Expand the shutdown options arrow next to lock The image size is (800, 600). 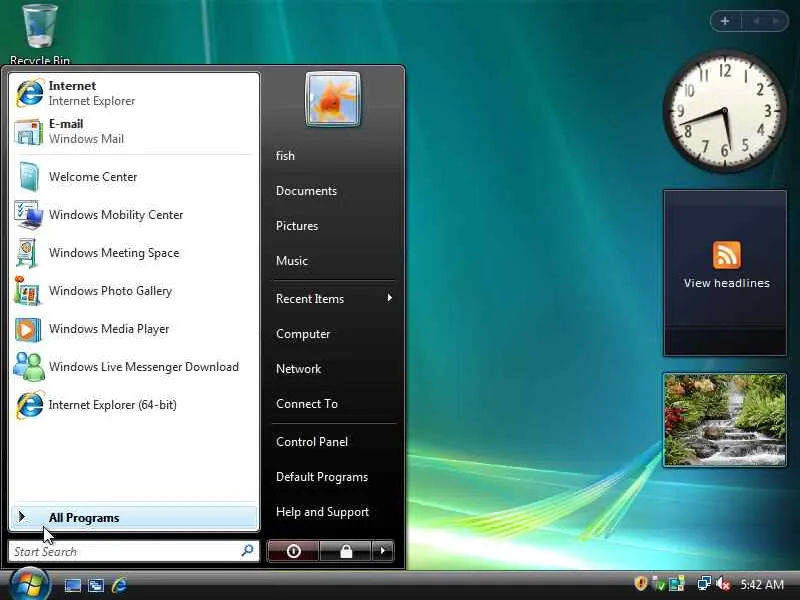(x=383, y=551)
